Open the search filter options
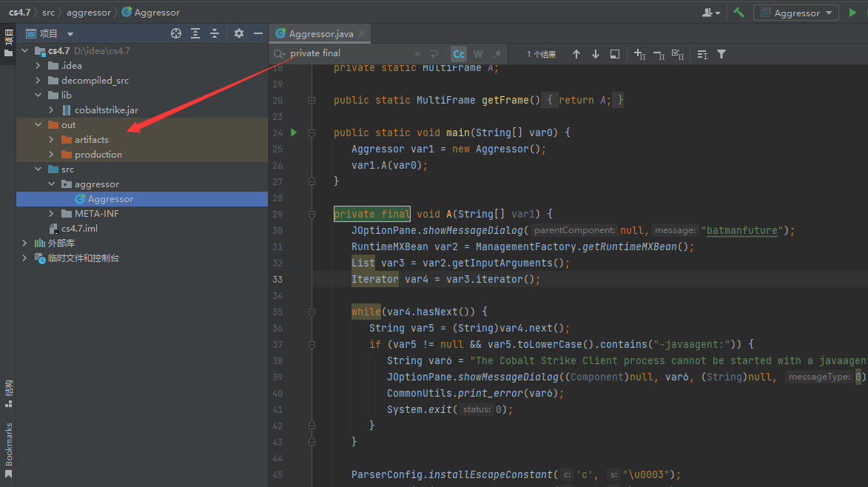The height and width of the screenshot is (487, 868). click(721, 54)
